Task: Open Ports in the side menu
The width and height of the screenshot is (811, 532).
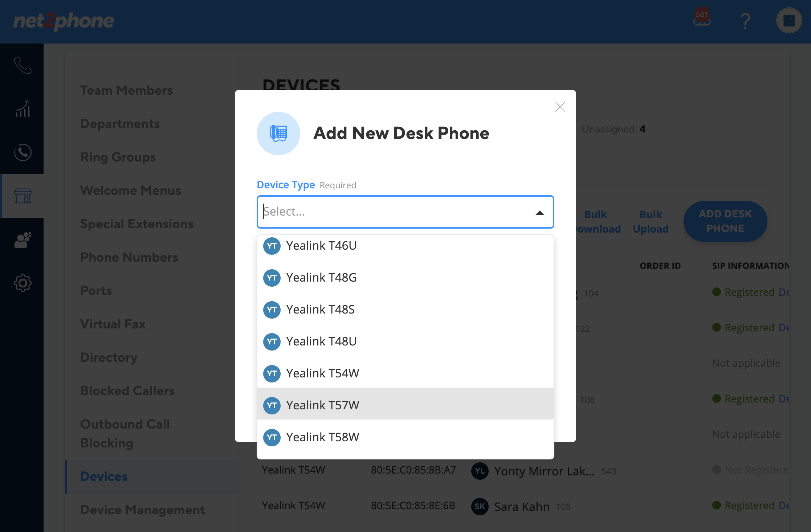Action: point(96,291)
